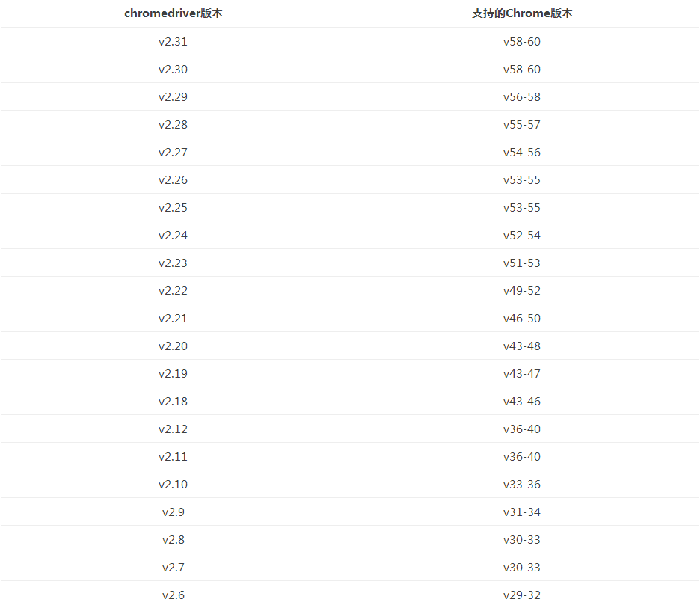Viewport: 700px width, 614px height.
Task: Select the v43-46 Chrome version cell
Action: click(521, 402)
